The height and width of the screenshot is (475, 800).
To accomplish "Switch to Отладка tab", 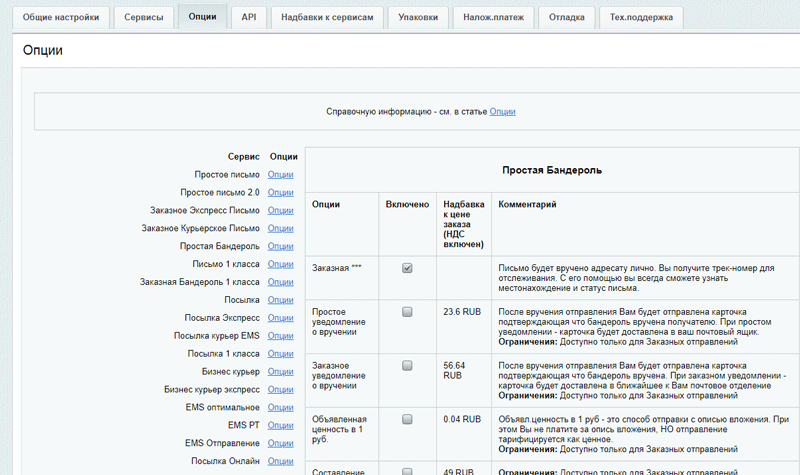I will (x=567, y=17).
